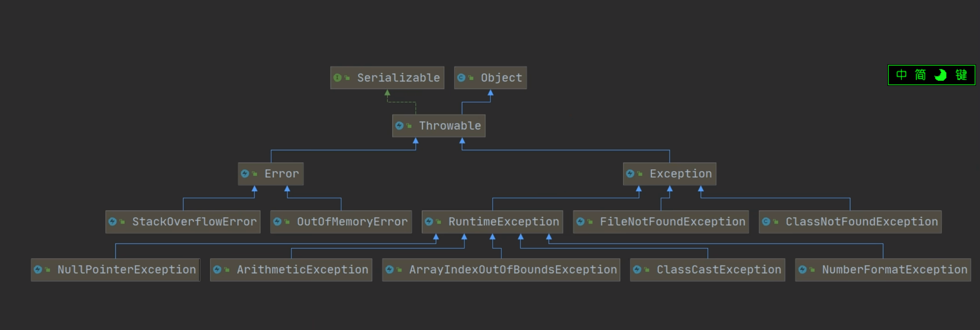Viewport: 980px width, 330px height.
Task: Select the Throwable class node
Action: [439, 126]
